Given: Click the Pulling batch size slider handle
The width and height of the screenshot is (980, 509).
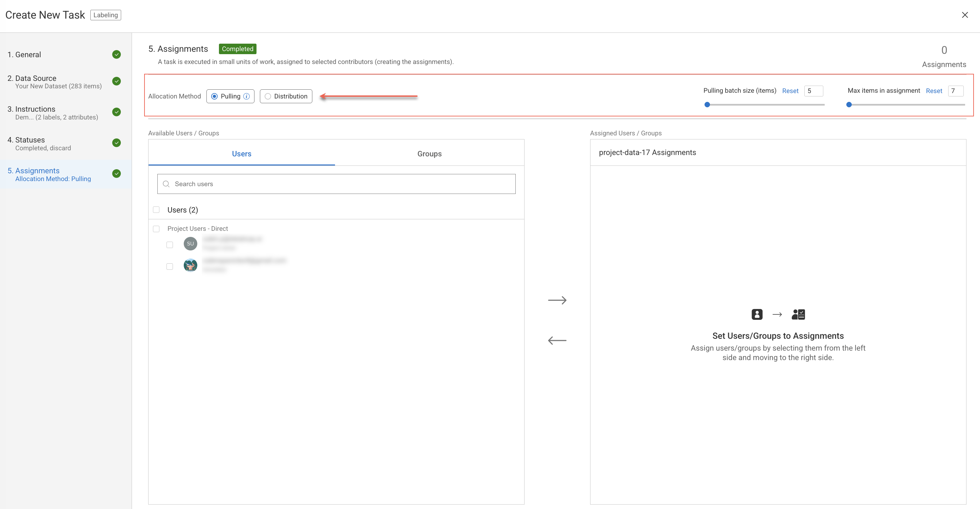Looking at the screenshot, I should tap(707, 105).
